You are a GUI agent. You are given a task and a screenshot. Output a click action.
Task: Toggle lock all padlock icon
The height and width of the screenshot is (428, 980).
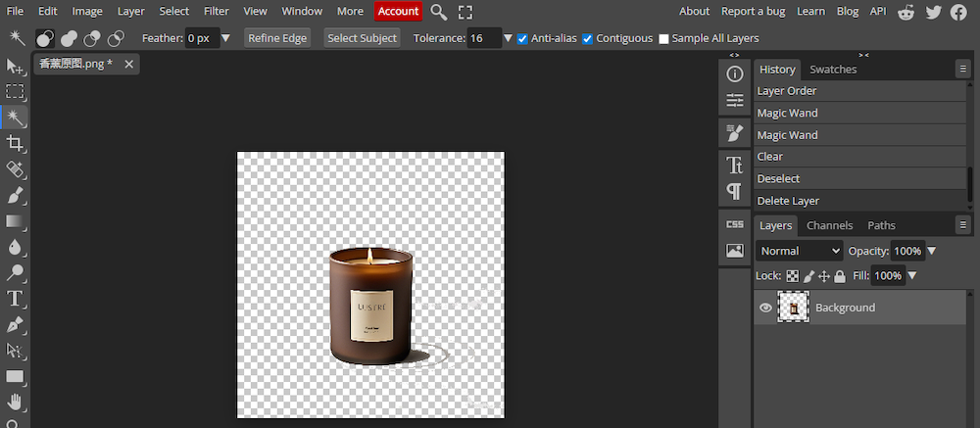[x=840, y=275]
